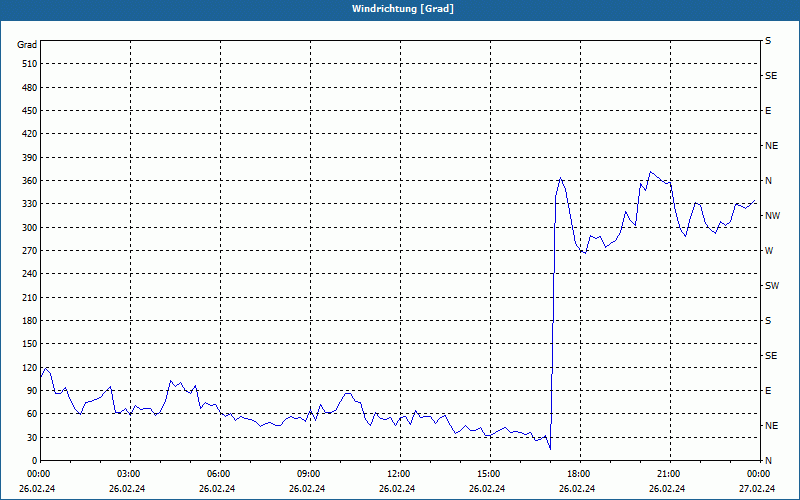This screenshot has width=800, height=500.
Task: Click the 360 degree axis value
Action: (x=30, y=181)
